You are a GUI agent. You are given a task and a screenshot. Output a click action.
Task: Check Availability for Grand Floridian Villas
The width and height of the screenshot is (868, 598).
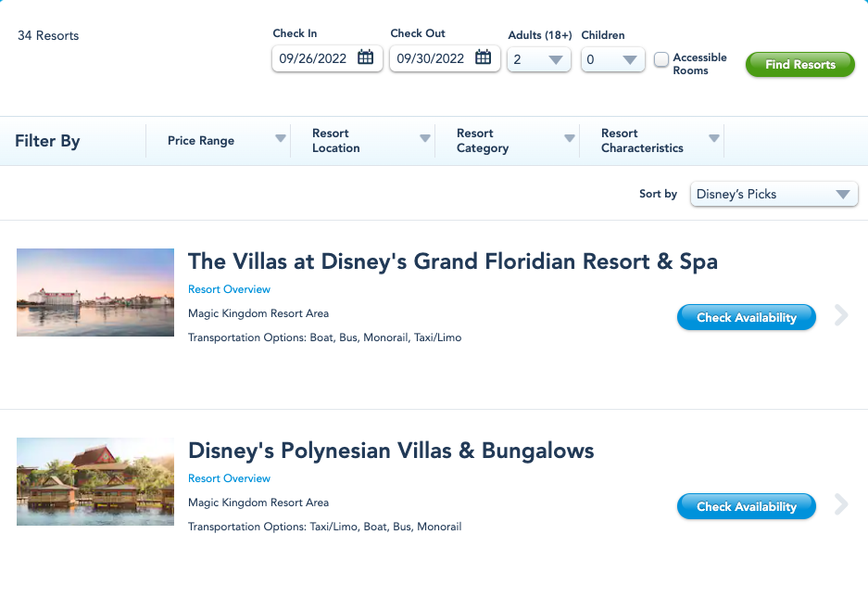747,317
